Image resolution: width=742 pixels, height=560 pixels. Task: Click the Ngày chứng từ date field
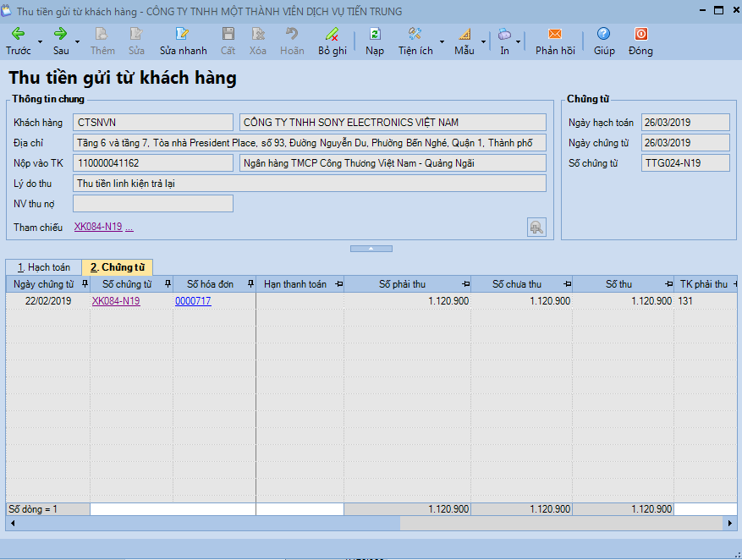pos(685,143)
